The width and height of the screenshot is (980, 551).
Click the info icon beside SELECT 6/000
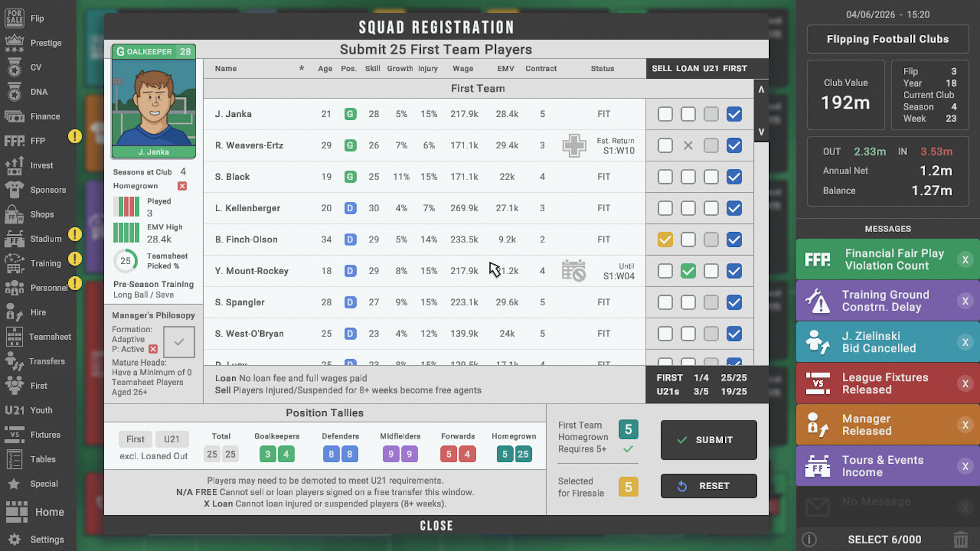tap(809, 539)
